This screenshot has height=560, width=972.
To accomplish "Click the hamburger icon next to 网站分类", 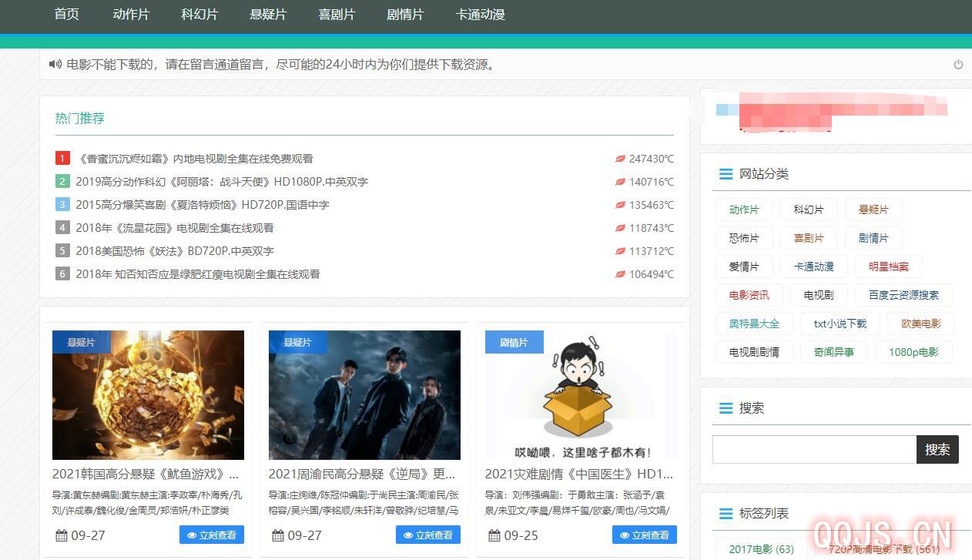I will pyautogui.click(x=726, y=174).
